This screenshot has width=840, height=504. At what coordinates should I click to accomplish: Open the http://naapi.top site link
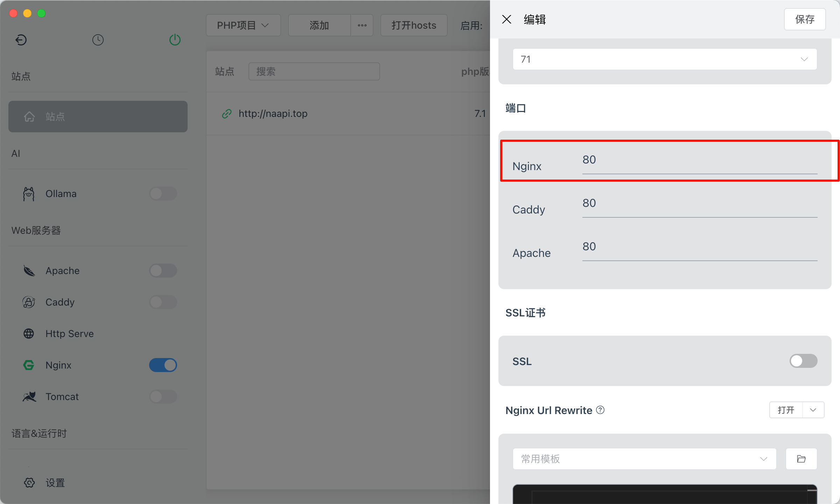(x=273, y=113)
